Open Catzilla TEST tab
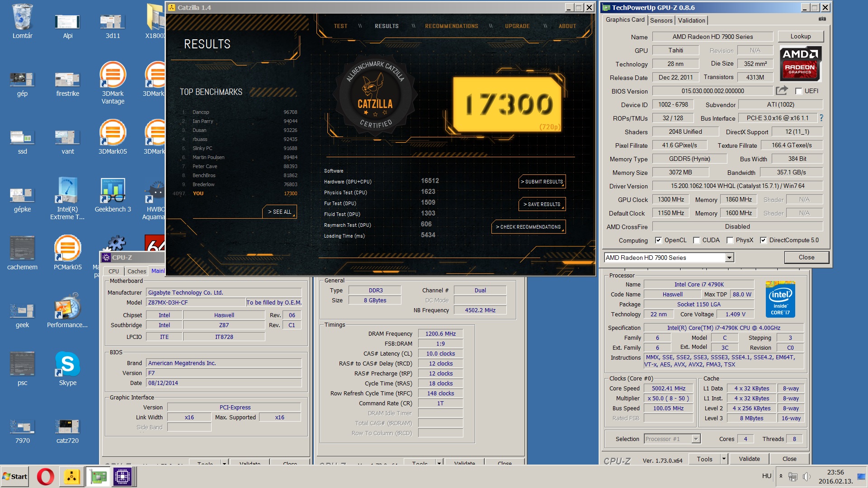 tap(340, 26)
